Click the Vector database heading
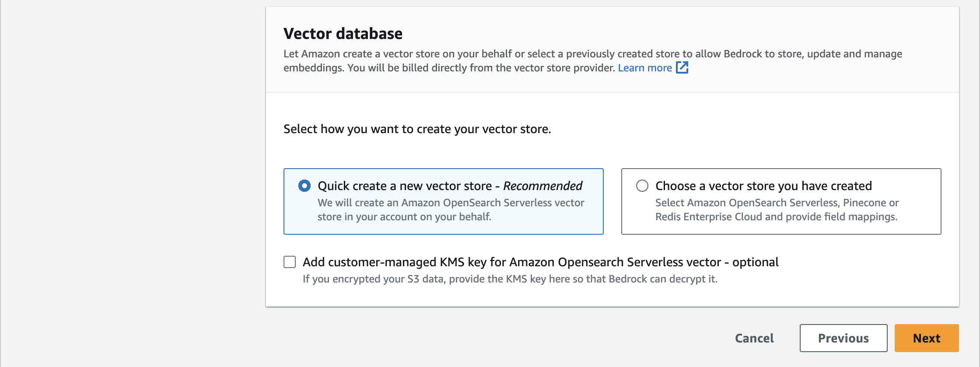Viewport: 980px width, 367px height. point(343,33)
